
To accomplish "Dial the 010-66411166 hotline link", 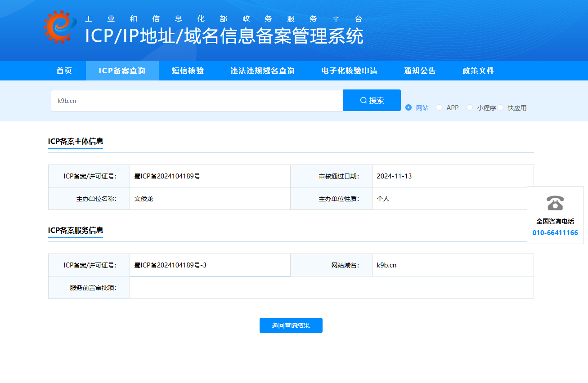I will (x=555, y=232).
